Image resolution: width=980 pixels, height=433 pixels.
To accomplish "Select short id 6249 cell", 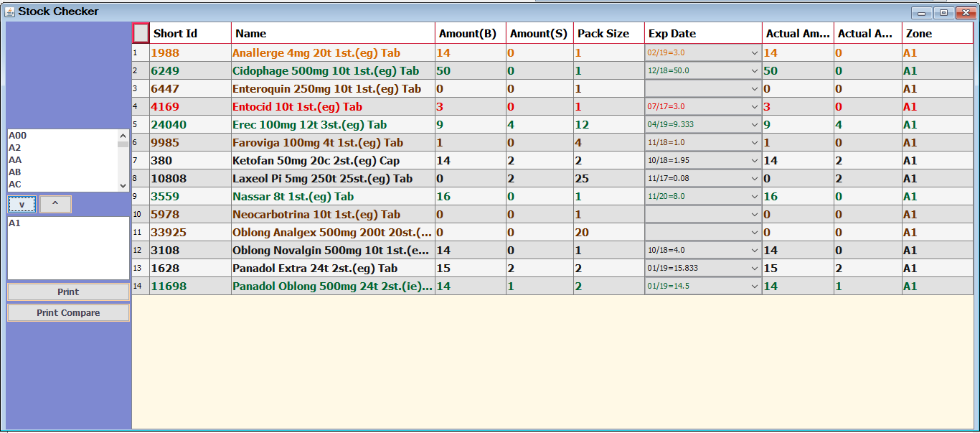I will [190, 71].
